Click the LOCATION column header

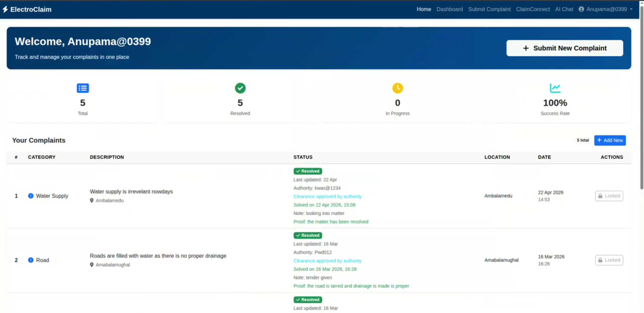pyautogui.click(x=497, y=157)
